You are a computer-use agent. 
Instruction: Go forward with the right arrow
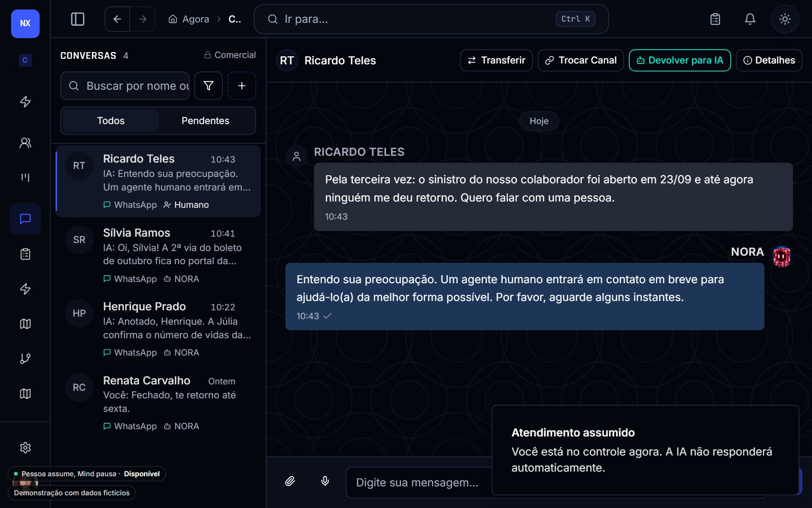tap(143, 19)
